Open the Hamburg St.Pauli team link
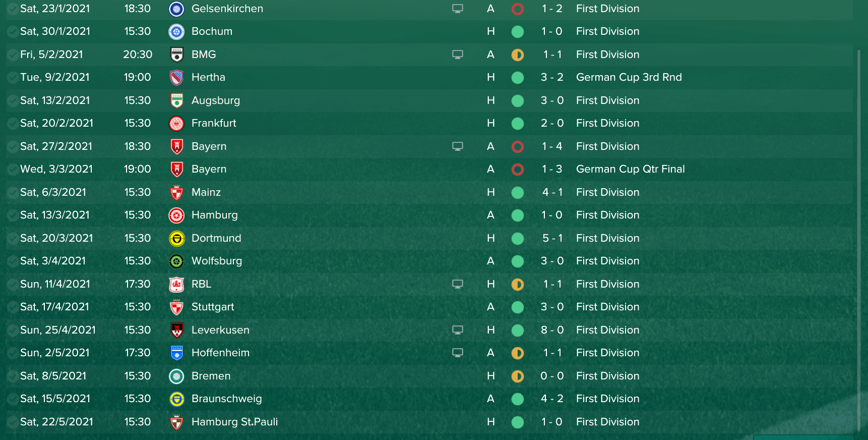Screen dimensions: 868x440 [x=234, y=422]
